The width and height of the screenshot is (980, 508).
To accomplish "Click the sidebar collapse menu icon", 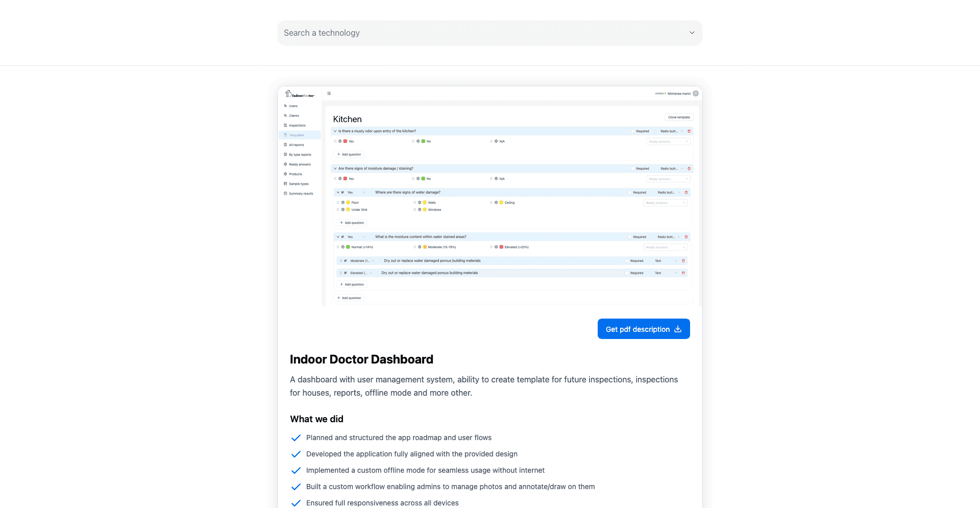I will coord(329,93).
